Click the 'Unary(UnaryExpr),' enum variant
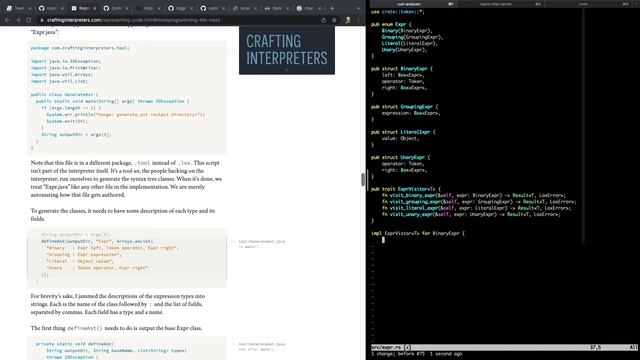 click(404, 50)
